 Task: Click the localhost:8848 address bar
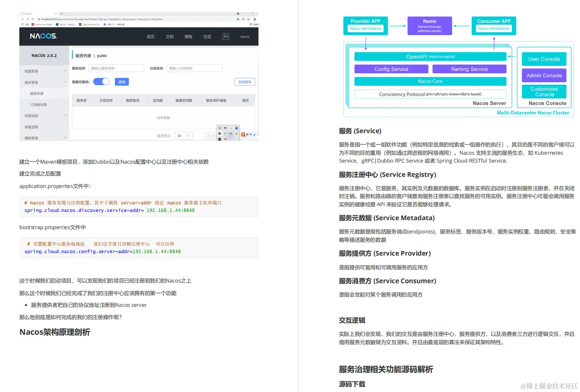(x=136, y=19)
